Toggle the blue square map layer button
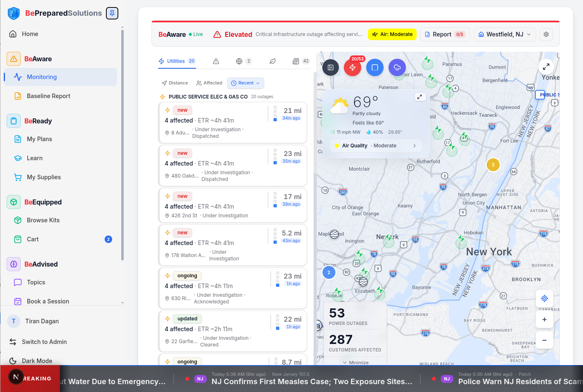Image resolution: width=583 pixels, height=392 pixels. pyautogui.click(x=375, y=67)
